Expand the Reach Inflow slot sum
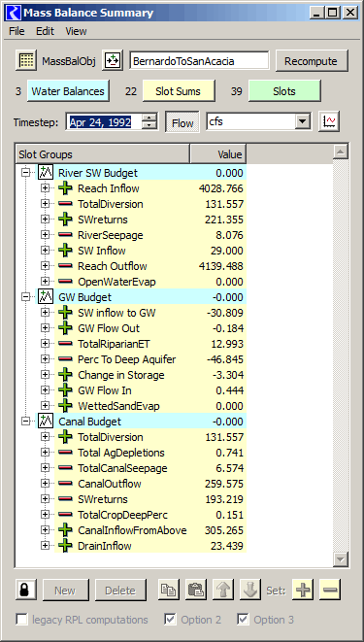The width and height of the screenshot is (364, 642). (45, 188)
